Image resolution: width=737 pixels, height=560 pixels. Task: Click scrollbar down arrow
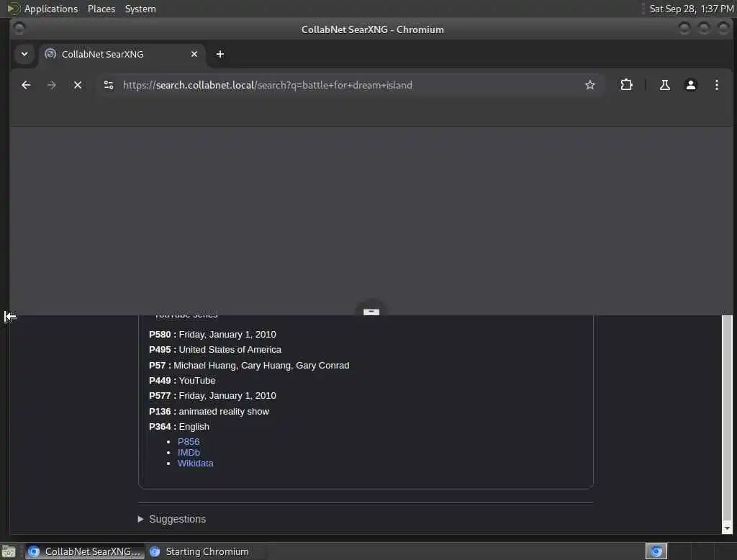(727, 528)
